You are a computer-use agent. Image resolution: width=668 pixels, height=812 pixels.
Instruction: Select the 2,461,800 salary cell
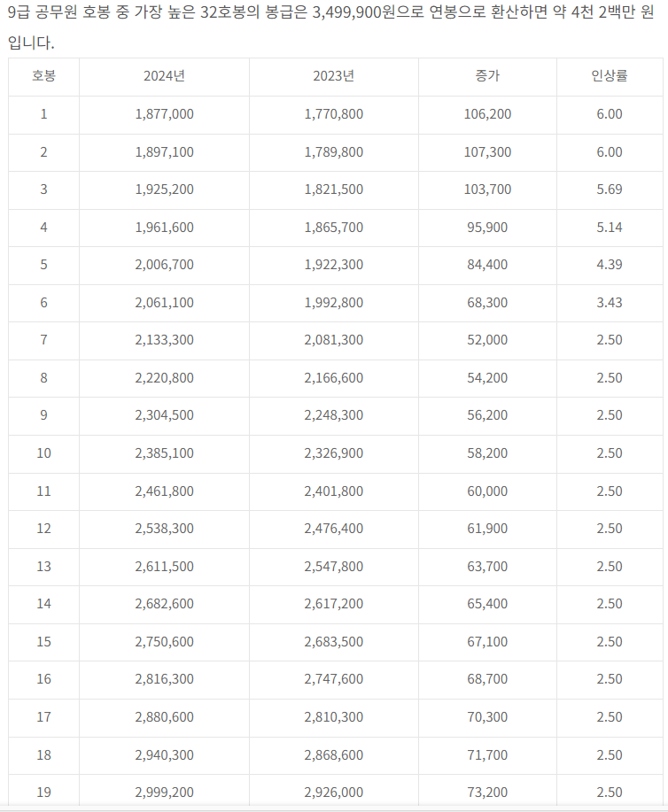(x=165, y=491)
